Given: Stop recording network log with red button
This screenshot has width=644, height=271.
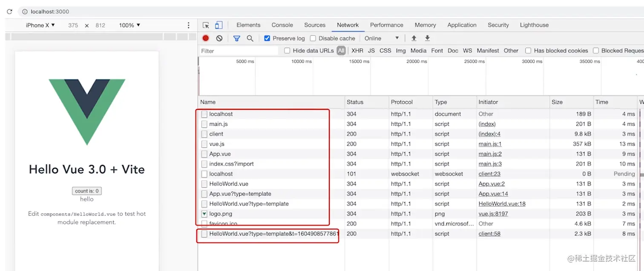Looking at the screenshot, I should pyautogui.click(x=206, y=38).
